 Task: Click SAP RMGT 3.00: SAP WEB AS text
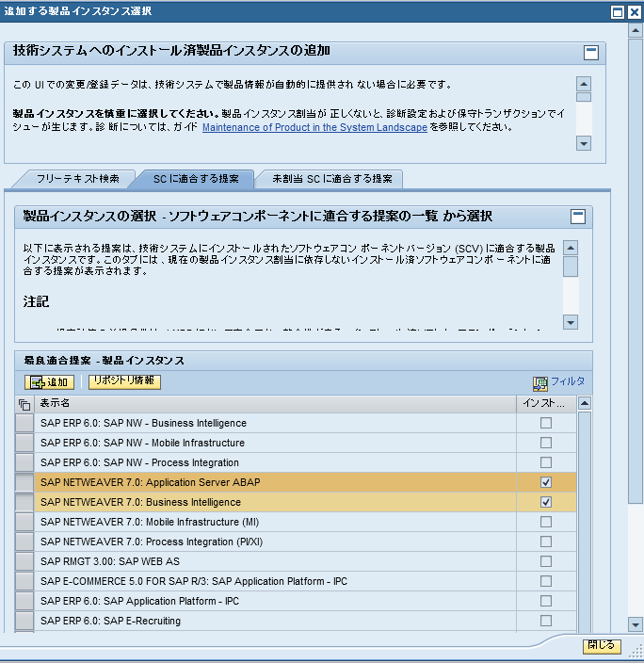(110, 561)
